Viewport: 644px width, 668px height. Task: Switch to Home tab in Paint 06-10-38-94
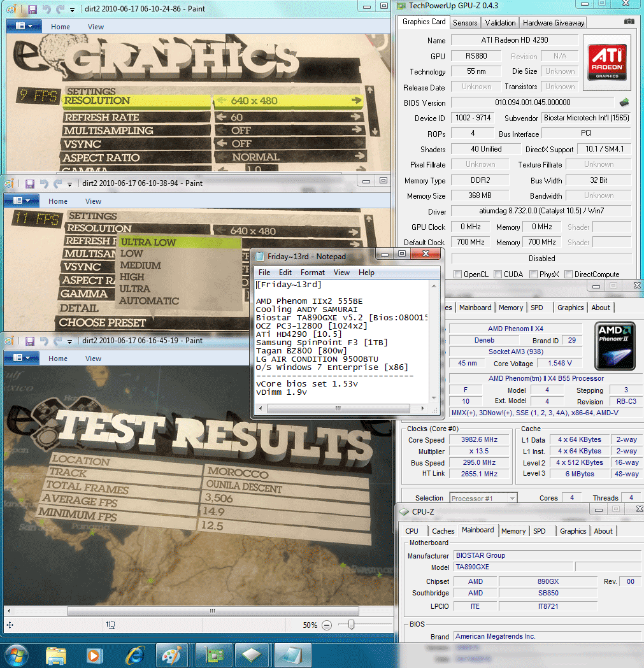point(57,201)
